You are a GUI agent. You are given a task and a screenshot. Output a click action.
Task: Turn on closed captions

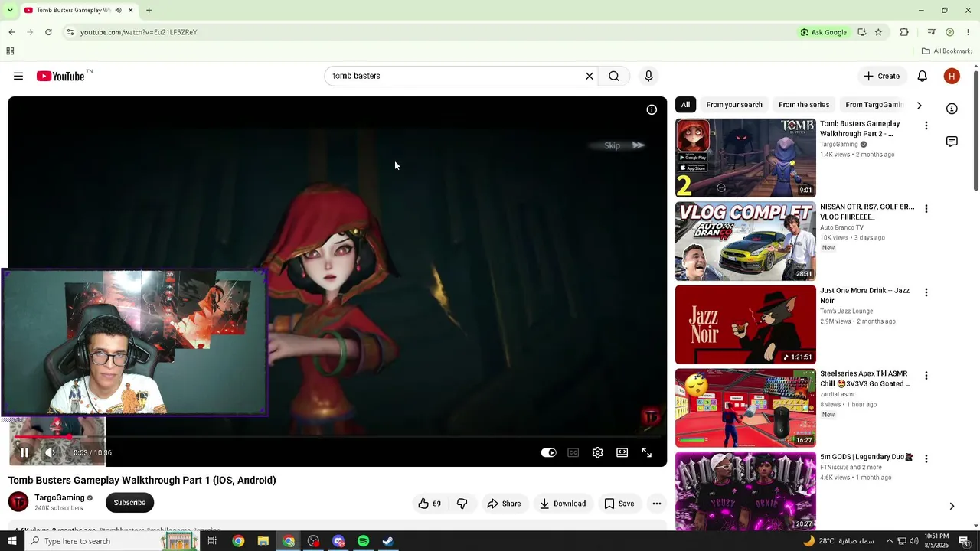(x=573, y=452)
